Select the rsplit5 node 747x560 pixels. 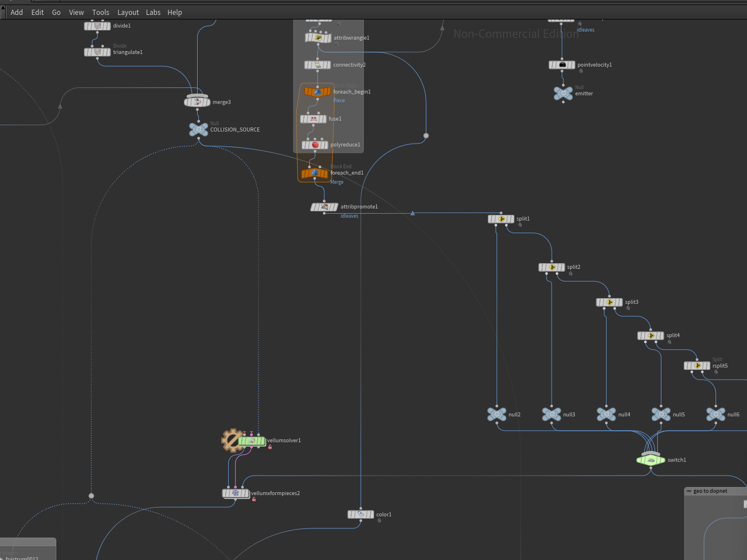coord(698,366)
